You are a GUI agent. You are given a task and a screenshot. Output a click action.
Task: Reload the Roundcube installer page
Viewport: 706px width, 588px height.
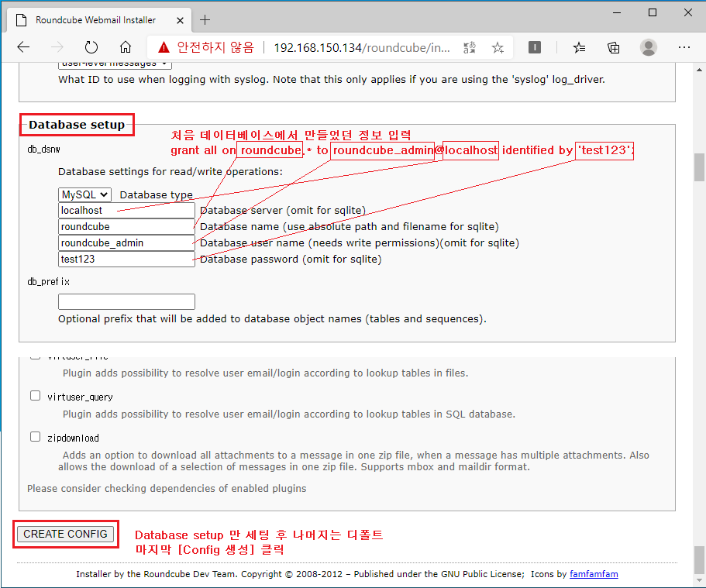[91, 46]
